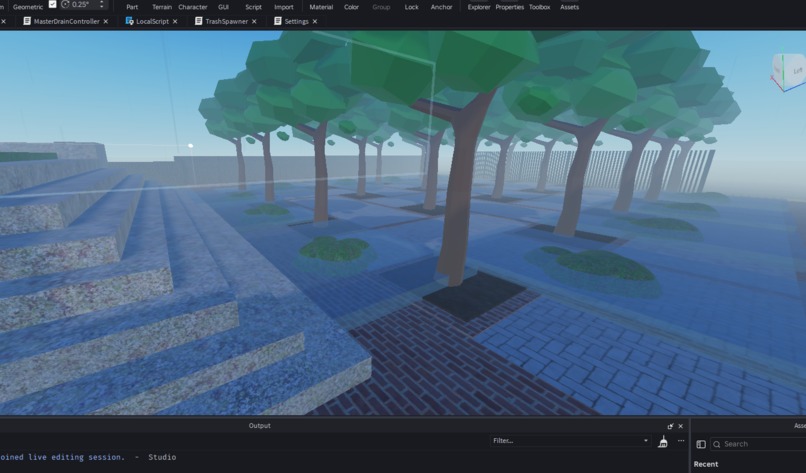Click the Settings script icon

pyautogui.click(x=278, y=21)
